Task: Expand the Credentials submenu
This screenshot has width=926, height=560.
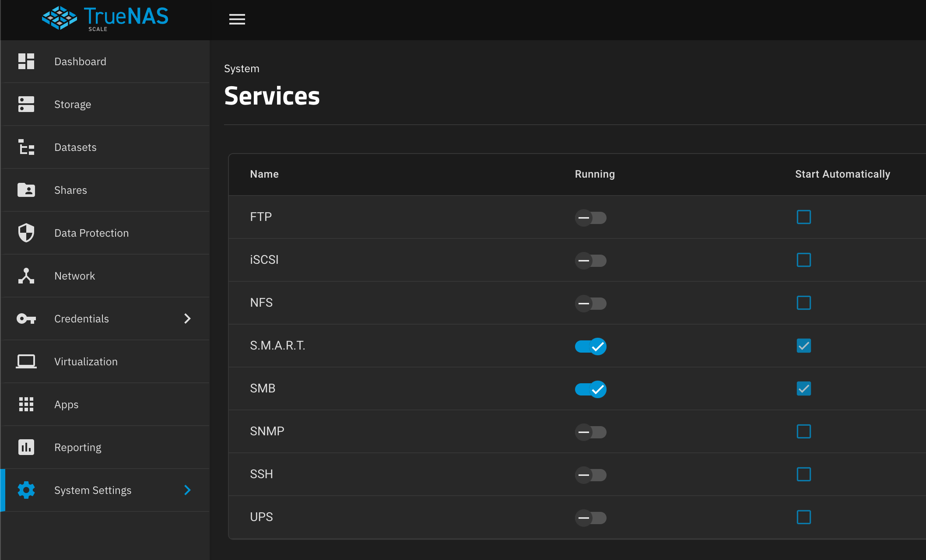Action: (188, 318)
